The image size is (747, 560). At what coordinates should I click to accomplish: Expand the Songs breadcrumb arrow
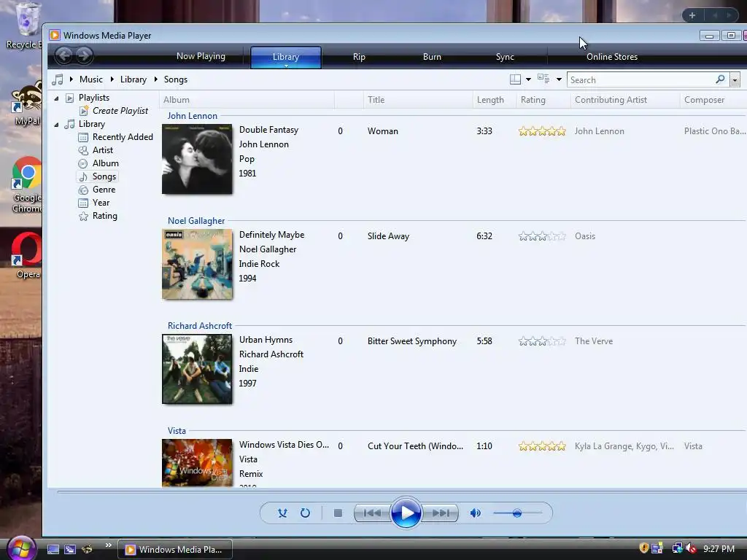(156, 79)
